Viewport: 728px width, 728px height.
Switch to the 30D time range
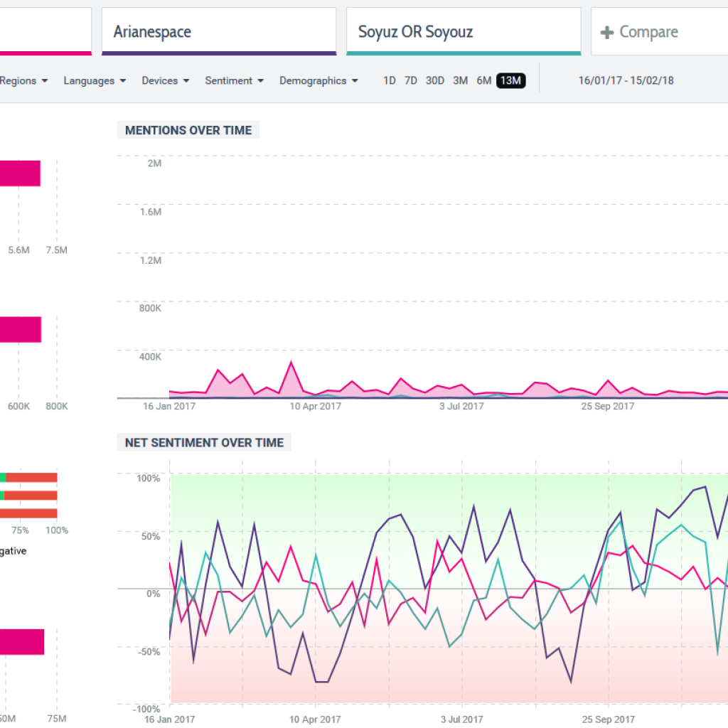coord(435,81)
